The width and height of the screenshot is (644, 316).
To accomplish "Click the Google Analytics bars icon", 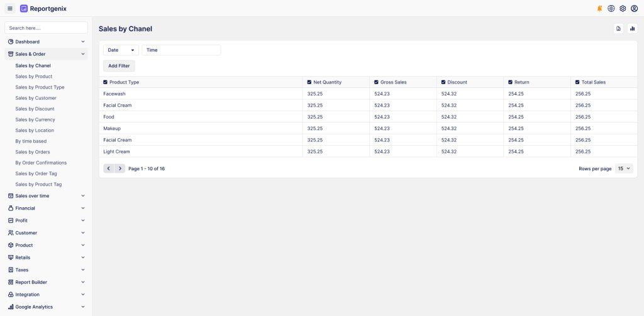I will (11, 307).
